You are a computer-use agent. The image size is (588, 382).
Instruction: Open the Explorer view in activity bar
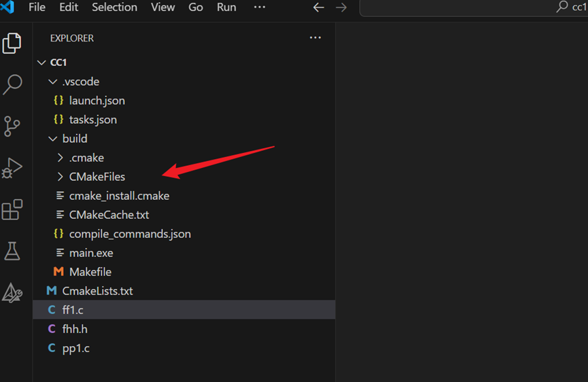(12, 43)
